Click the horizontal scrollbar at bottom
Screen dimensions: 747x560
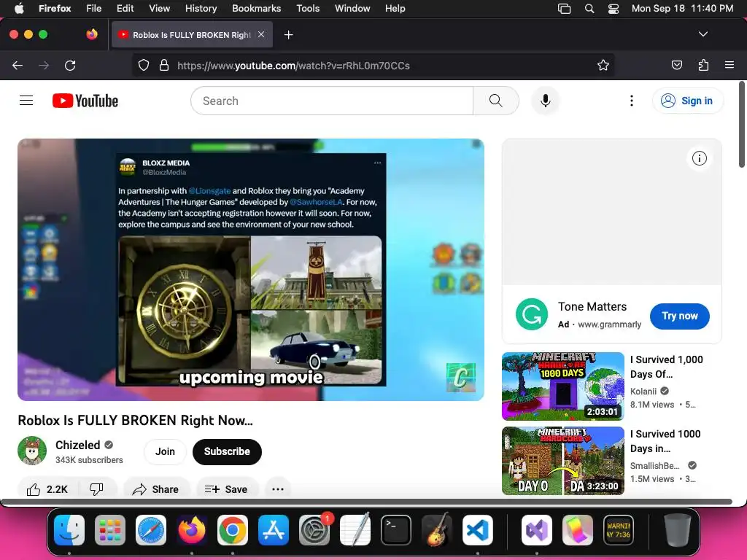click(x=366, y=502)
